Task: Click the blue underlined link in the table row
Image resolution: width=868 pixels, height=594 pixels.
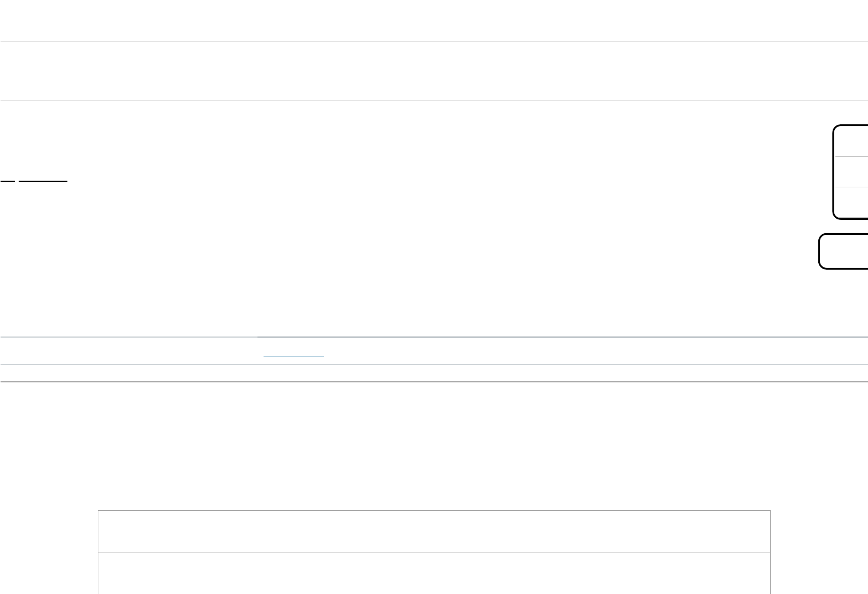Action: coord(293,355)
